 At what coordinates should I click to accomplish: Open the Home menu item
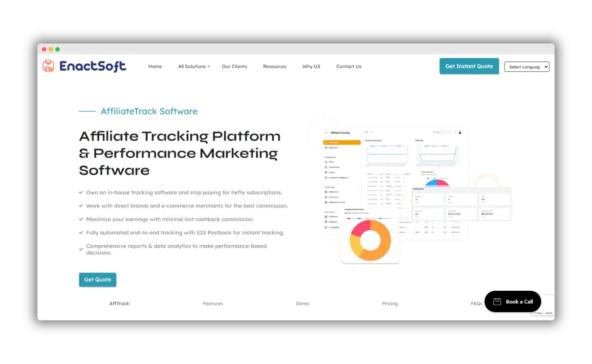point(155,66)
